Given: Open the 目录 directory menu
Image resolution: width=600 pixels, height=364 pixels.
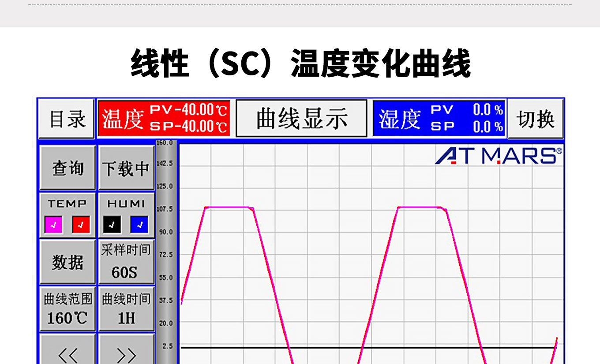Looking at the screenshot, I should [67, 119].
